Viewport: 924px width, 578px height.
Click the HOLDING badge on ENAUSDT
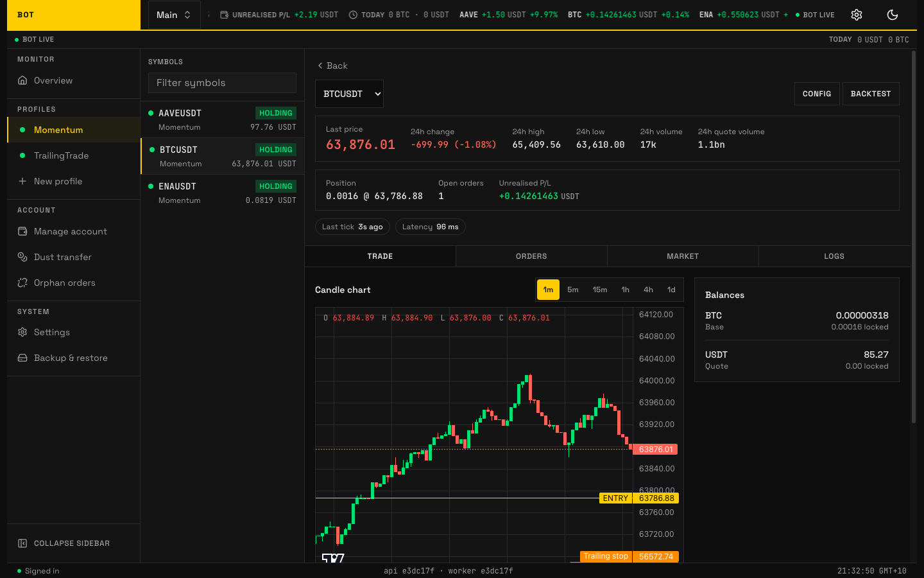tap(276, 186)
